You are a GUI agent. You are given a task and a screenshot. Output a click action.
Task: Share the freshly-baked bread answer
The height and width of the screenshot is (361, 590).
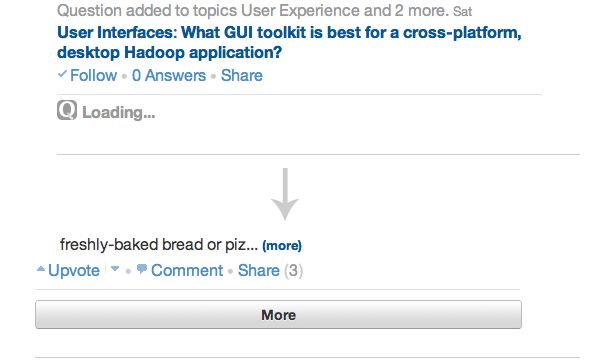coord(259,270)
